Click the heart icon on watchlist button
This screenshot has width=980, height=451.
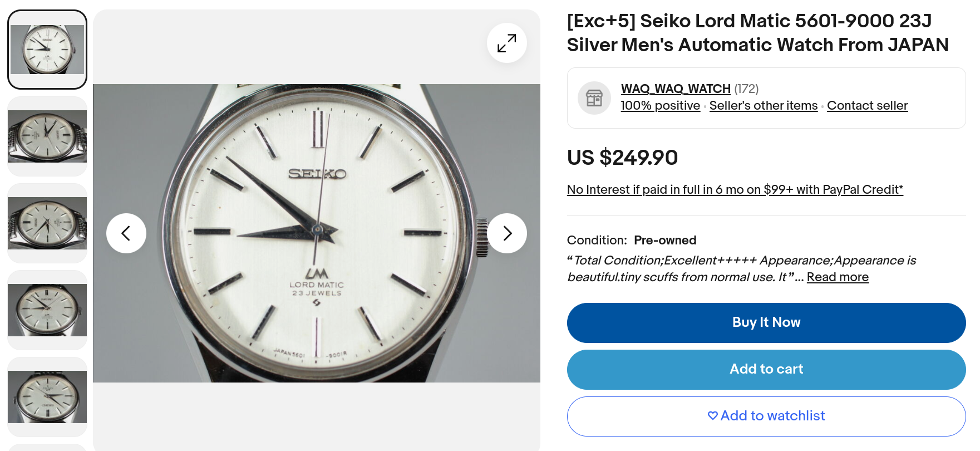click(712, 415)
